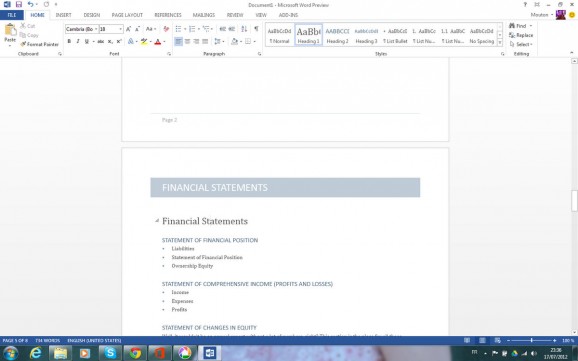Click the vertical scrollbar thumb

pyautogui.click(x=574, y=201)
